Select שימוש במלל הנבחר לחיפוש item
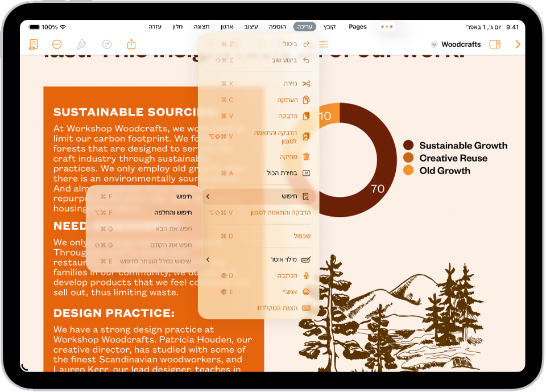This screenshot has height=392, width=546. [144, 261]
